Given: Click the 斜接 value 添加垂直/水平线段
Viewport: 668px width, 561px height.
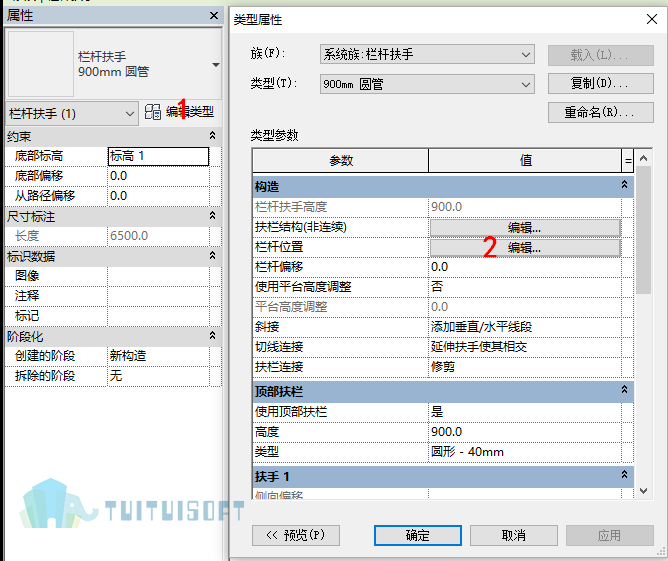Looking at the screenshot, I should [525, 327].
